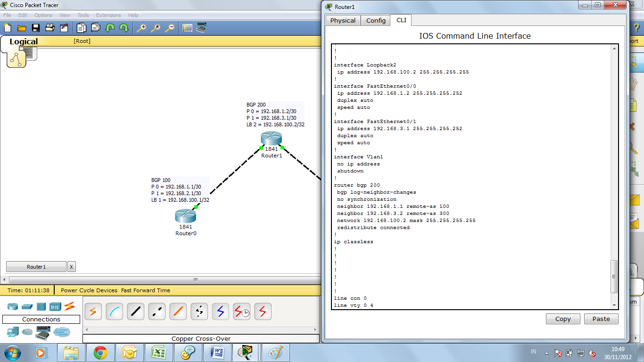644x362 pixels.
Task: Click the Zoom Out magnifier icon
Action: [x=170, y=28]
